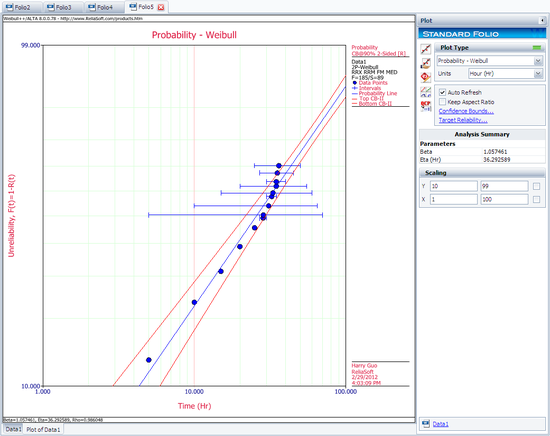Viewport: 550px width, 436px height.
Task: Click the RRX RRM FM MED legend text
Action: 374,72
